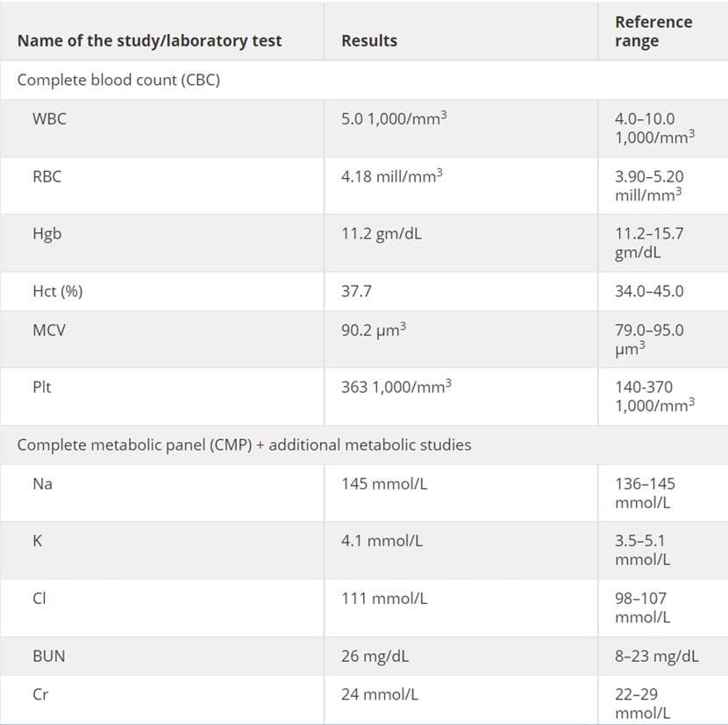Select the Plt result 363 1,000/mm³

pos(396,387)
